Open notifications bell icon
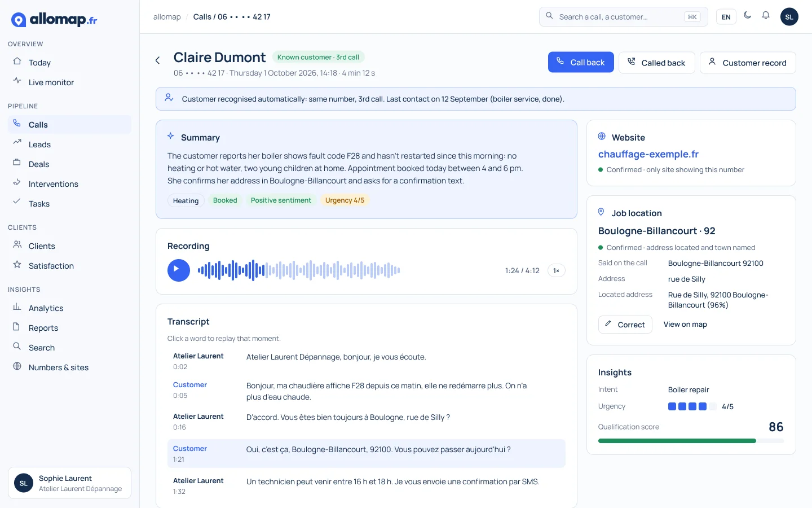Screen dimensions: 812x508 coord(766,16)
